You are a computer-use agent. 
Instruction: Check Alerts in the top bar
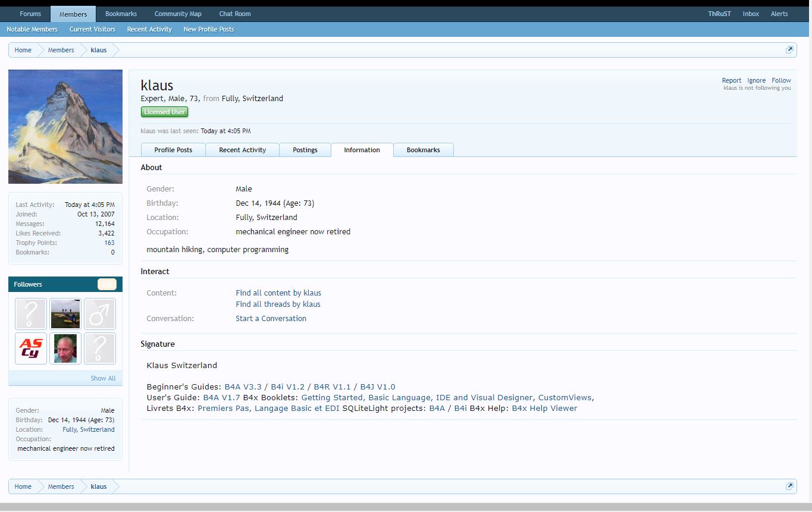tap(779, 13)
